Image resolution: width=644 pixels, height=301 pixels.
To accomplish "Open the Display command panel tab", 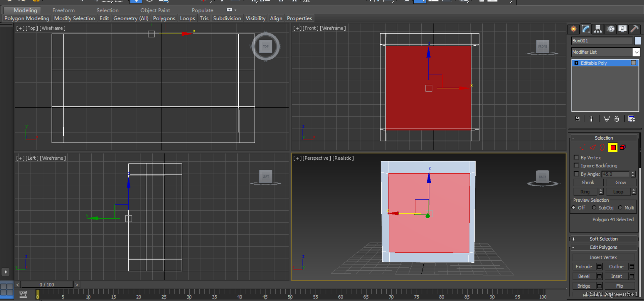I will 622,29.
